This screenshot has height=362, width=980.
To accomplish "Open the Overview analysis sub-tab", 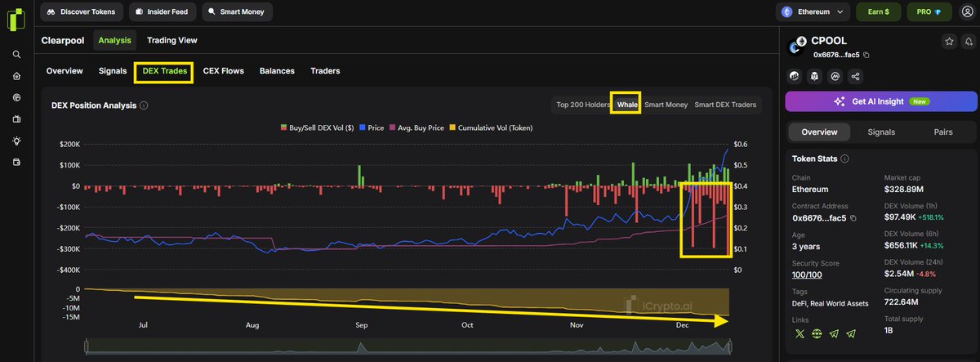I will tap(65, 71).
